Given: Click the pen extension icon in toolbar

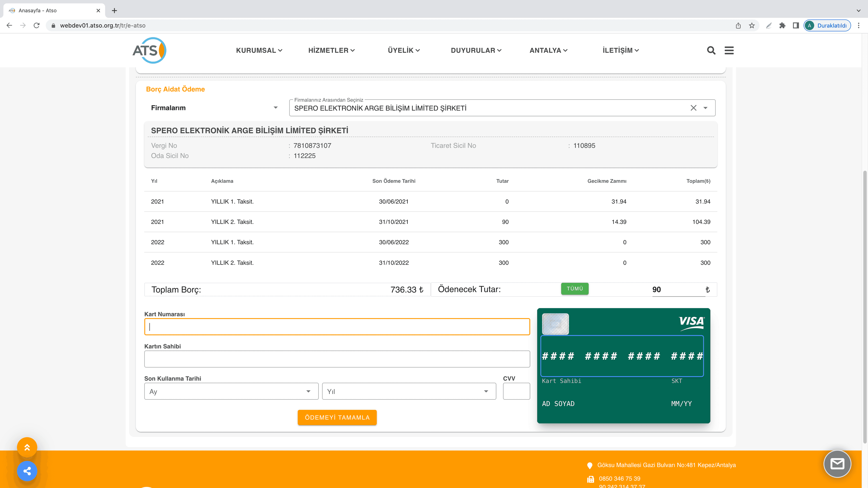Looking at the screenshot, I should [769, 25].
